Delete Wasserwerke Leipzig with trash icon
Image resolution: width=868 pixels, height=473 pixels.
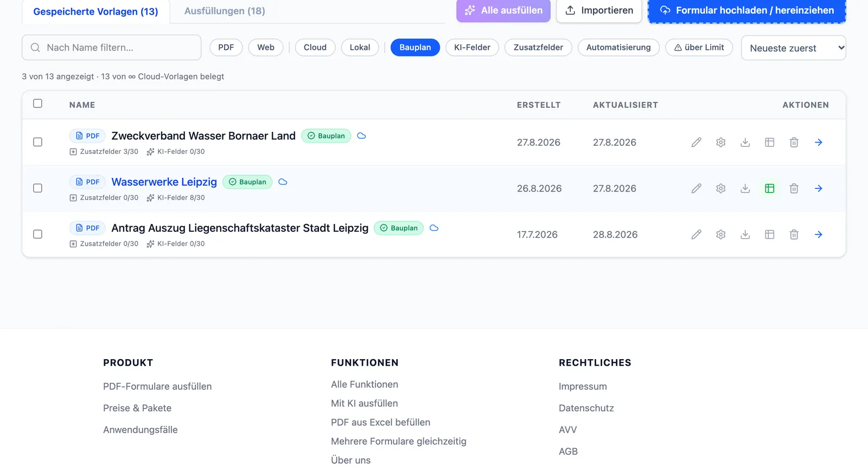794,188
